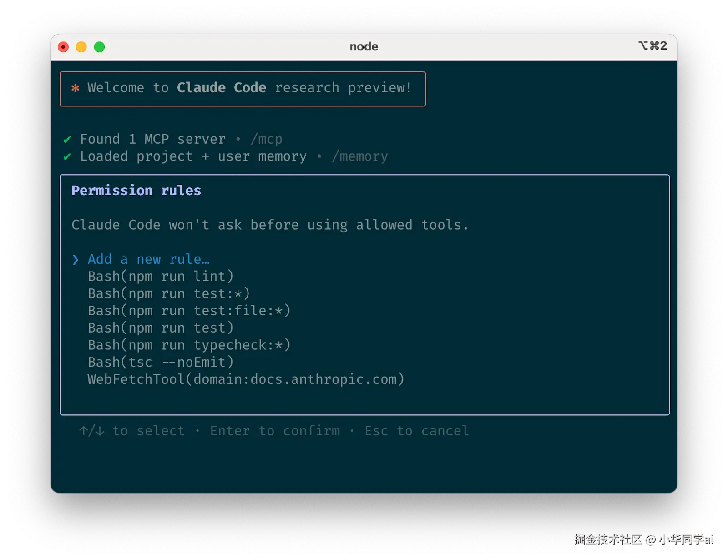Image resolution: width=728 pixels, height=560 pixels.
Task: Click the selection arrow beside Add a new rule
Action: click(x=76, y=259)
